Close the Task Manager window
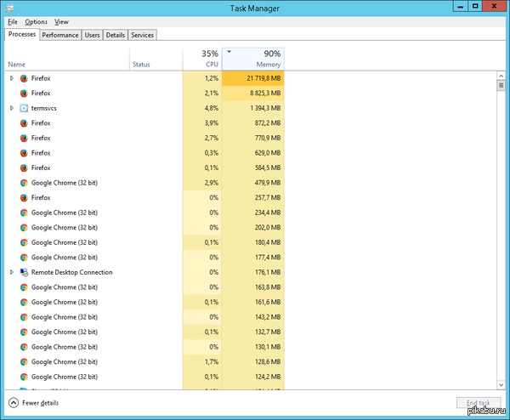Screen dimensions: 510x420 pos(494,6)
